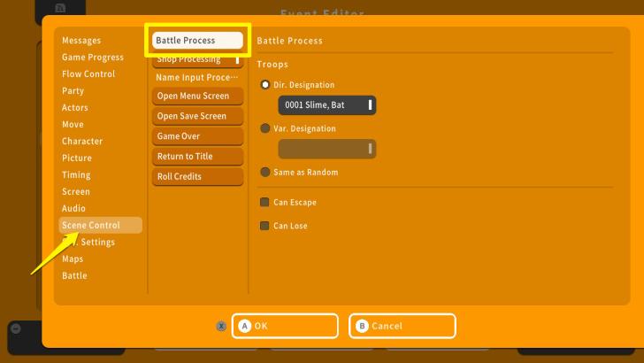The image size is (644, 363).
Task: Open the Battle category
Action: (x=74, y=276)
